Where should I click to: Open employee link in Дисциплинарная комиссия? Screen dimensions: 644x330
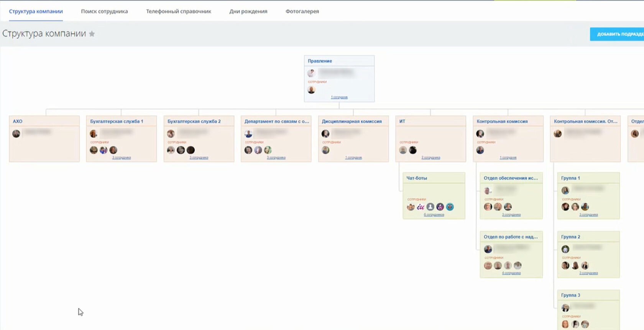353,158
